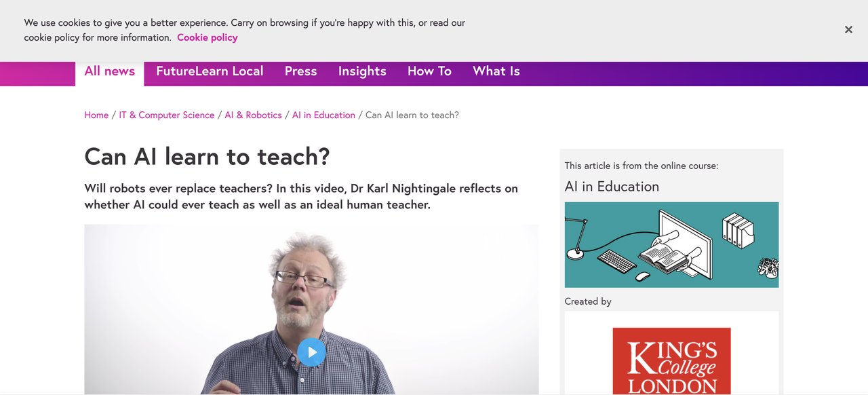Viewport: 868px width, 395px height.
Task: Click the course illustration of computer and books
Action: point(671,244)
